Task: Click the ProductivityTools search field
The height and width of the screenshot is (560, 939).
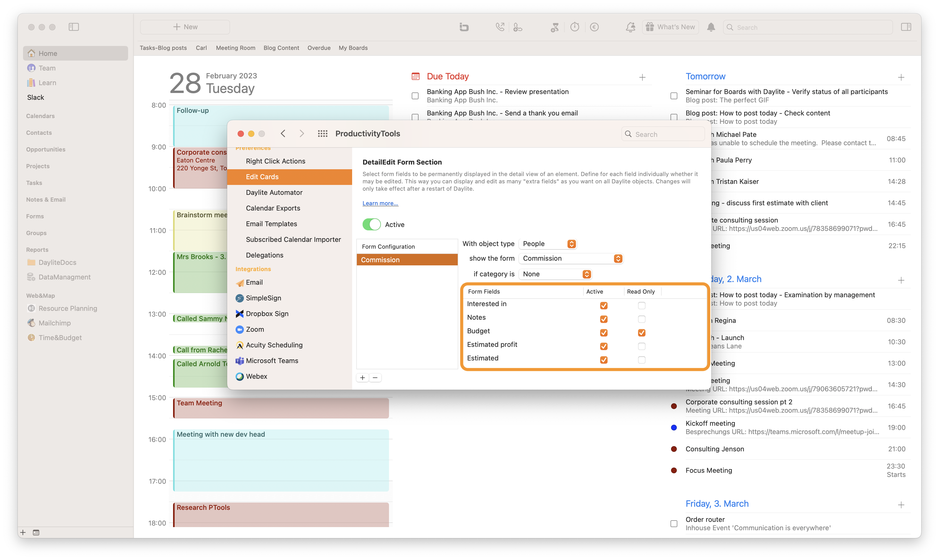Action: 663,134
